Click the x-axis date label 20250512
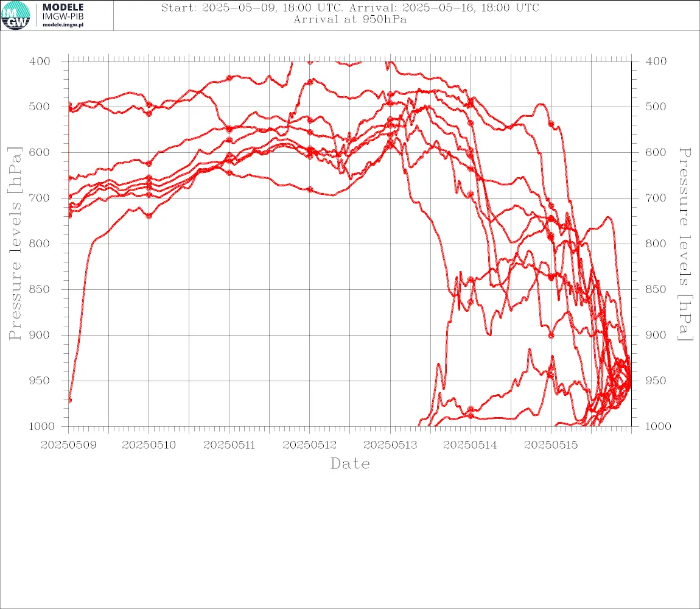Viewport: 700px width, 609px height. pos(309,445)
